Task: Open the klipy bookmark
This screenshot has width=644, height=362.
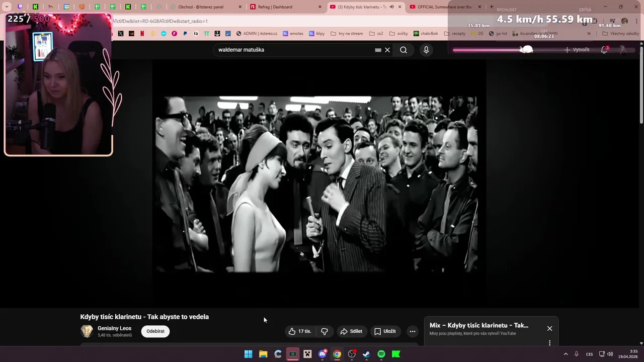Action: (317, 34)
